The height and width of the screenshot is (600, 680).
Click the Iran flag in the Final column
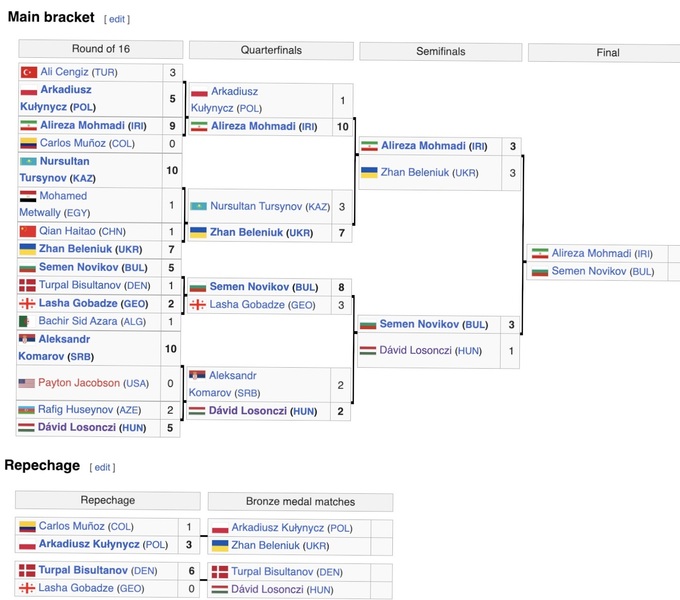pos(540,254)
